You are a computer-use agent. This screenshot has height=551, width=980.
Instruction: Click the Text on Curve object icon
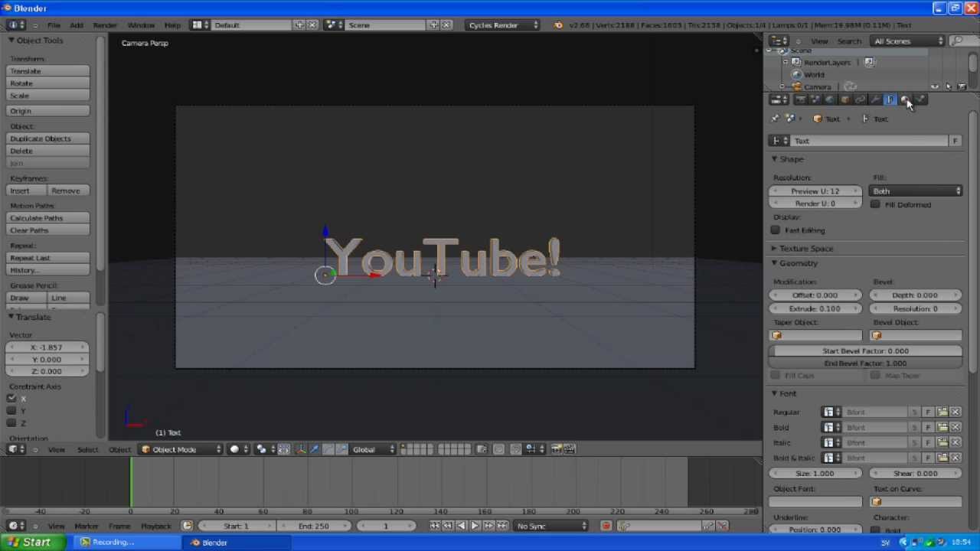[877, 502]
